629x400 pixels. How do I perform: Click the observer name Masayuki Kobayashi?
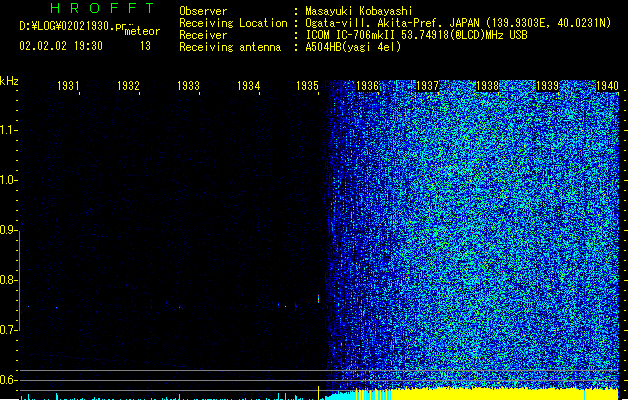[359, 11]
